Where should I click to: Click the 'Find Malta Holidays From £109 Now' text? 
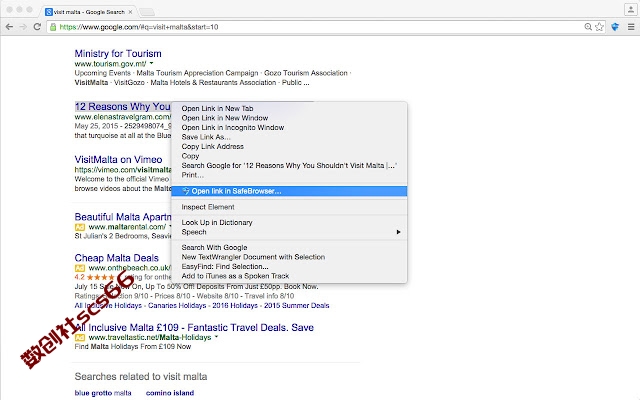(133, 347)
